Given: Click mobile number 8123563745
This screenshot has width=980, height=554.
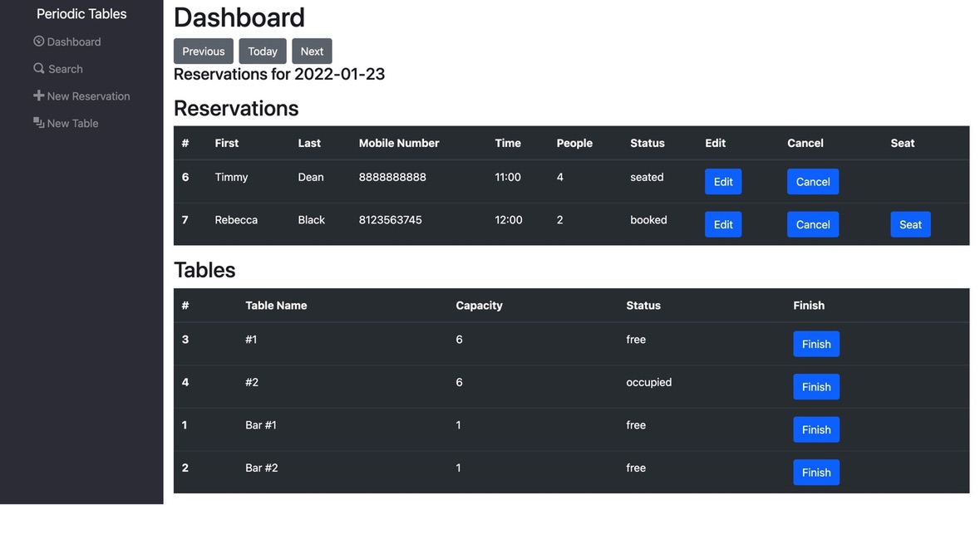Looking at the screenshot, I should (390, 220).
